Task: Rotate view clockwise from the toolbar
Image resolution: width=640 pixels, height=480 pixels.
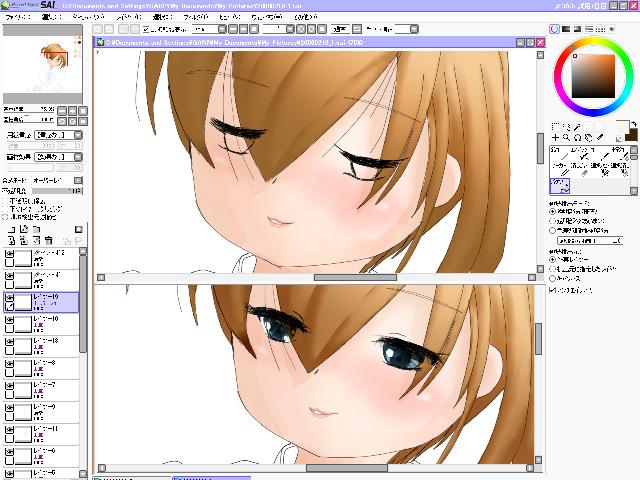Action: coord(311,29)
